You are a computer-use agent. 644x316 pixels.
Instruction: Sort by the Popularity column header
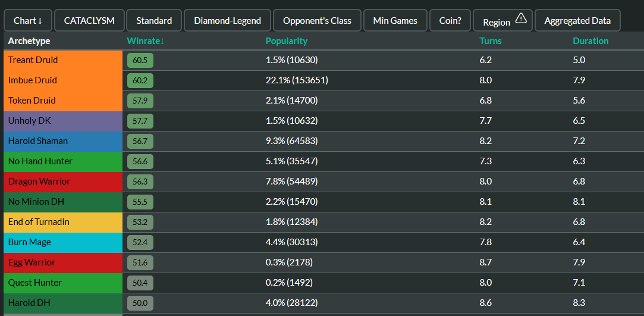click(286, 41)
